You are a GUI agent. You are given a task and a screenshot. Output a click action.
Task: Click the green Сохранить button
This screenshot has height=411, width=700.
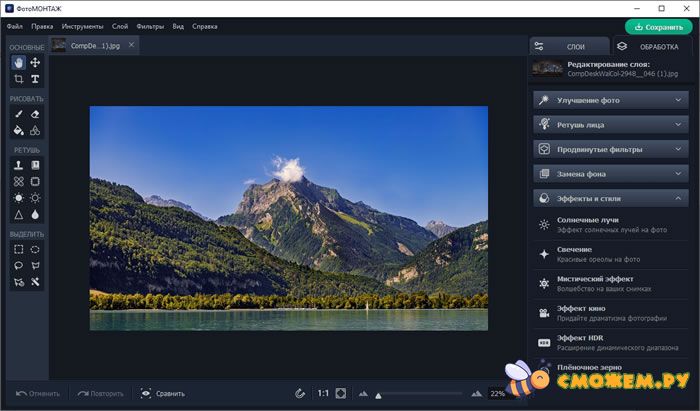[658, 27]
